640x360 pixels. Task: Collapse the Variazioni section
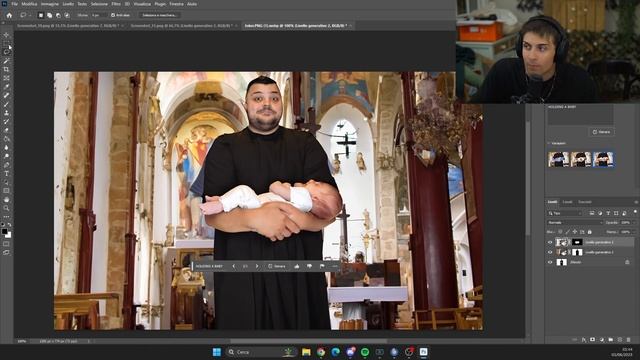click(x=549, y=143)
